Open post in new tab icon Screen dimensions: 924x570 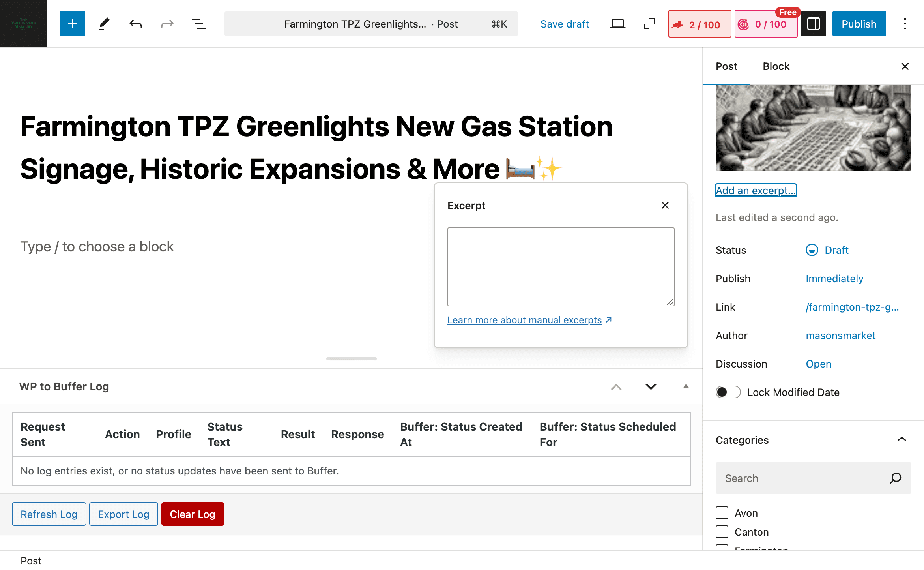coord(649,24)
